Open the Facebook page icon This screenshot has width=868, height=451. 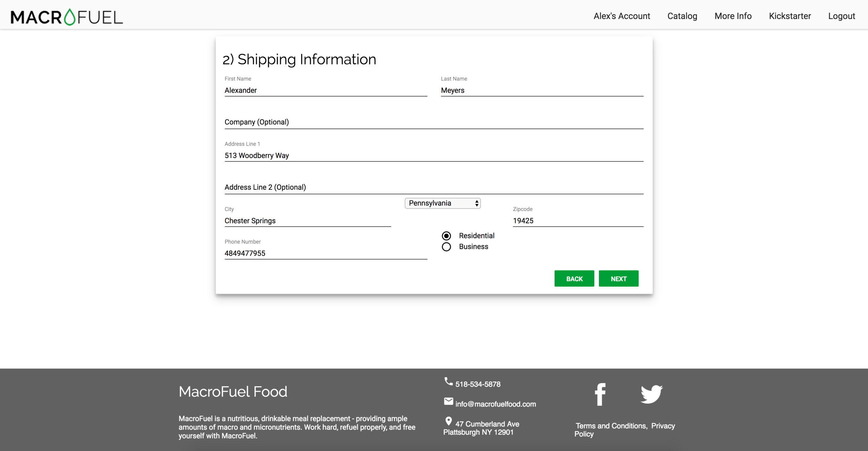[x=600, y=394]
